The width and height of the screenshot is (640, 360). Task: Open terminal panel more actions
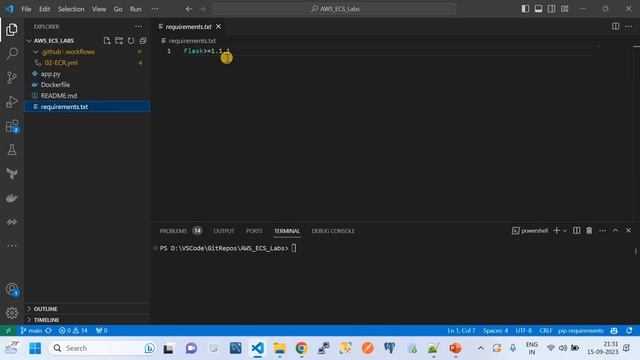point(602,231)
